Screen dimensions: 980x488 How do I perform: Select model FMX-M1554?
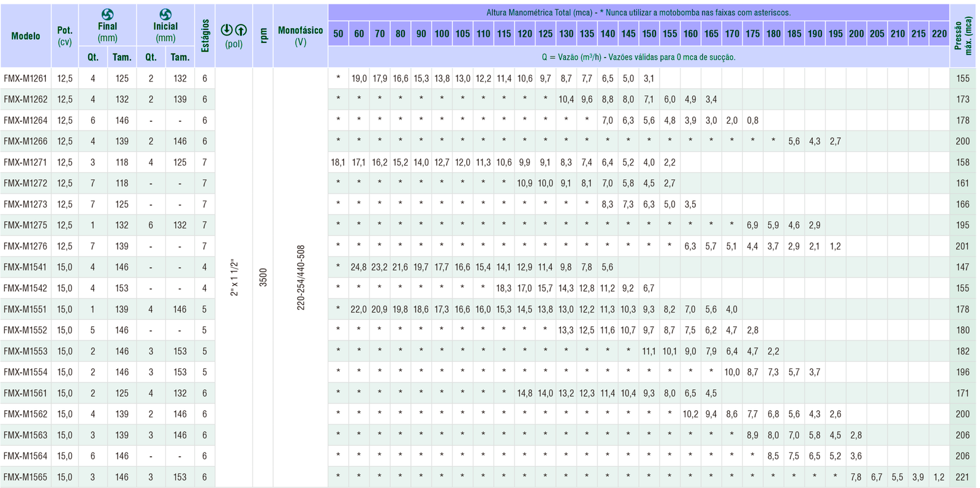(x=25, y=372)
